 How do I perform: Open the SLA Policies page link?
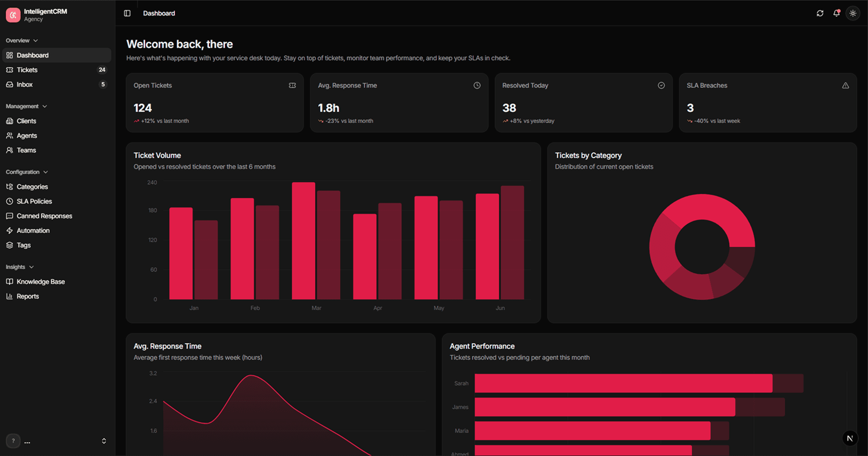(x=57, y=201)
